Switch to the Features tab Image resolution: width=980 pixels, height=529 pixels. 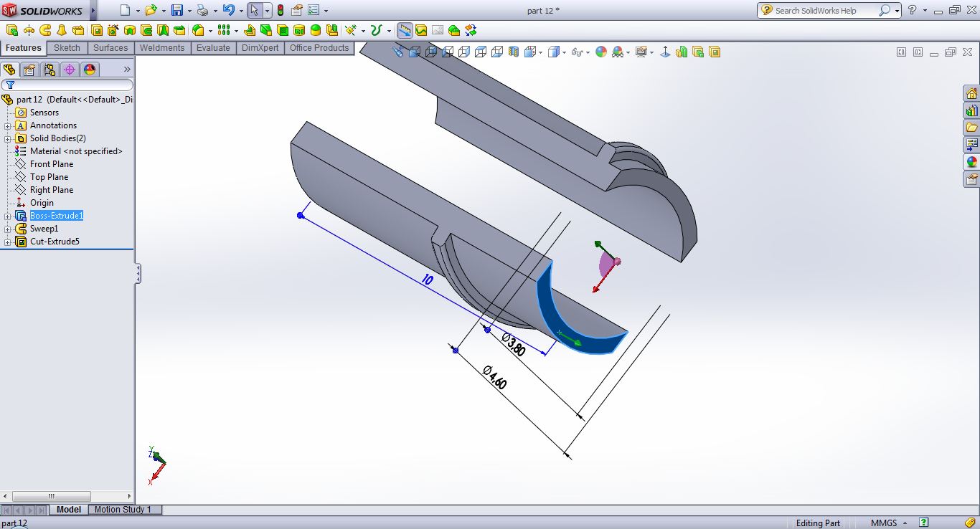click(24, 48)
